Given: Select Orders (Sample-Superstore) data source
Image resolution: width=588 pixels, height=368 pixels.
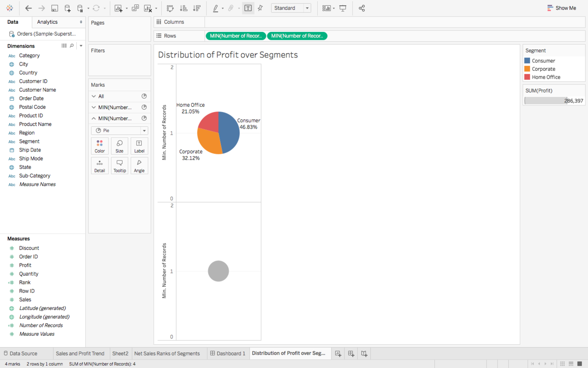Looking at the screenshot, I should pos(42,34).
